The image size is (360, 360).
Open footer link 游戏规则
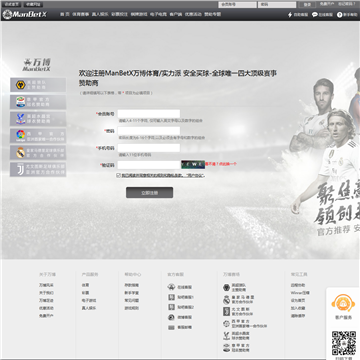[132, 308]
